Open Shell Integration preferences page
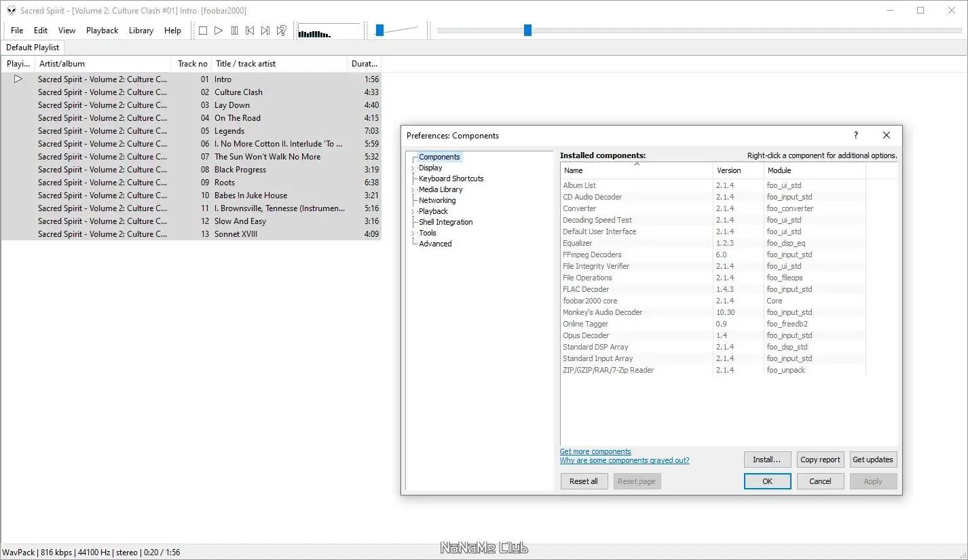The height and width of the screenshot is (560, 968). (445, 222)
